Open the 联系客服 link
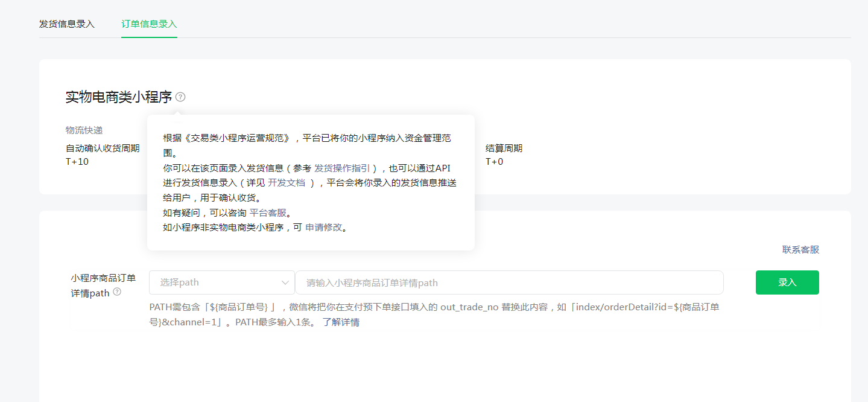The width and height of the screenshot is (868, 402). (800, 250)
